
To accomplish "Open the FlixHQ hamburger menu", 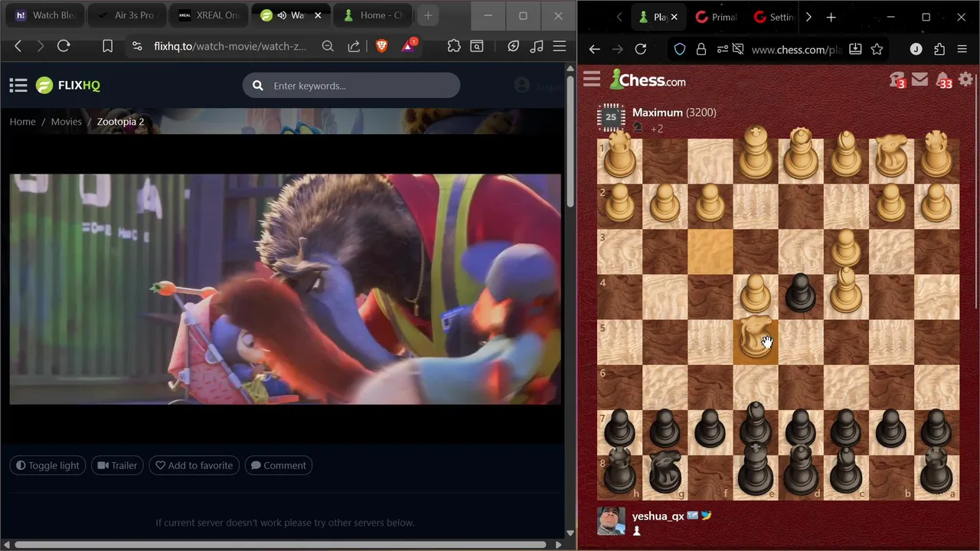I will [18, 86].
